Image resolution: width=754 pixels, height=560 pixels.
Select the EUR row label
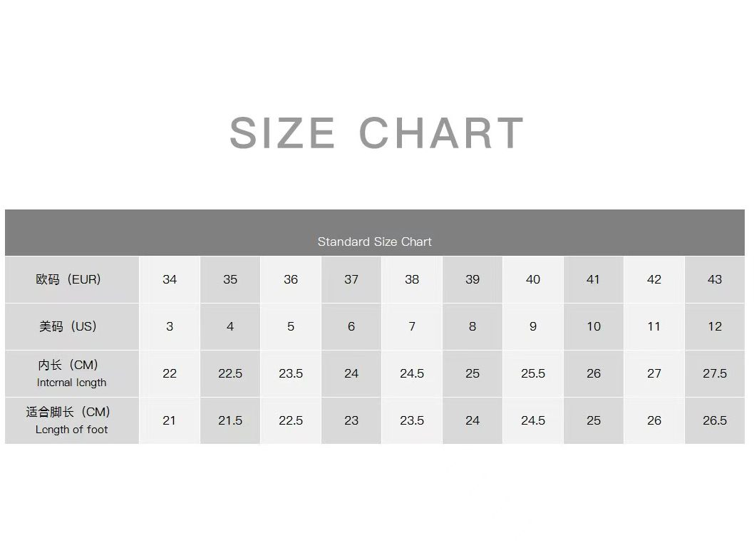(69, 279)
